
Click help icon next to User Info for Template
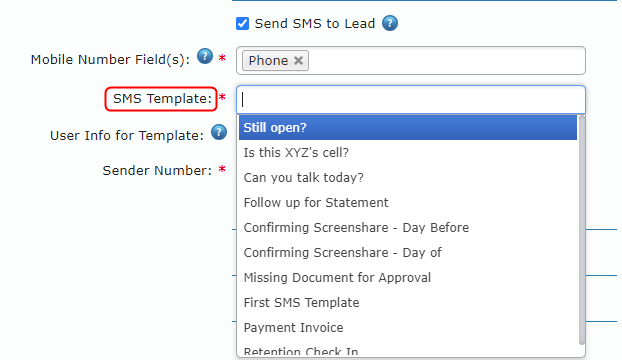pos(219,132)
